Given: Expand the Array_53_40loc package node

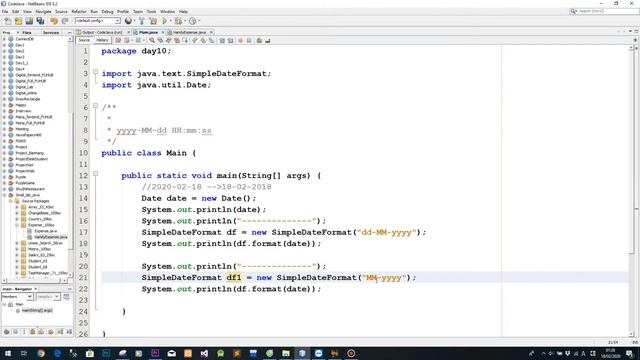Looking at the screenshot, I should (x=17, y=207).
